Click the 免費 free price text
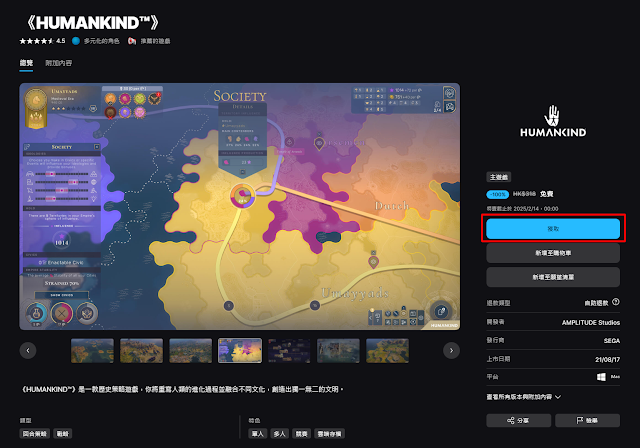 click(547, 194)
